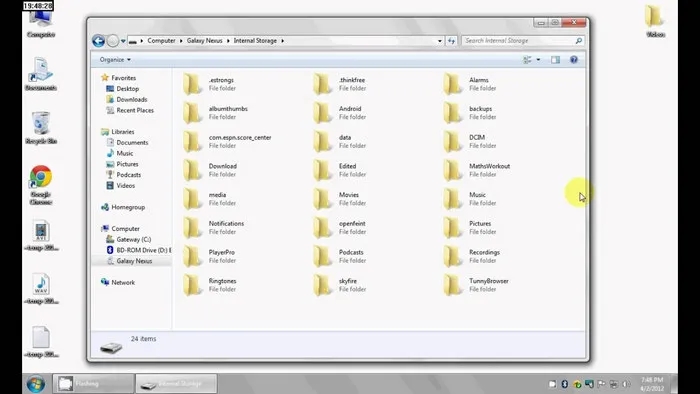Click the refresh button beside address bar
The height and width of the screenshot is (394, 700).
click(451, 41)
